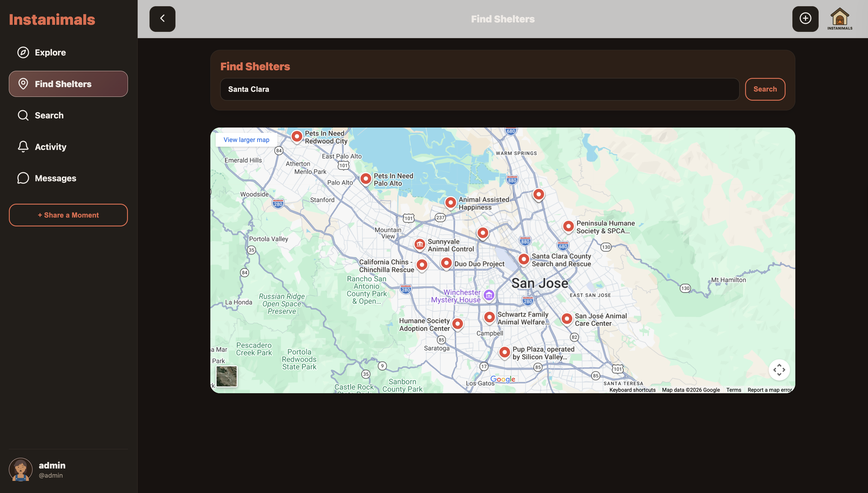Viewport: 868px width, 493px height.
Task: Go to Messages in sidebar
Action: pos(55,178)
